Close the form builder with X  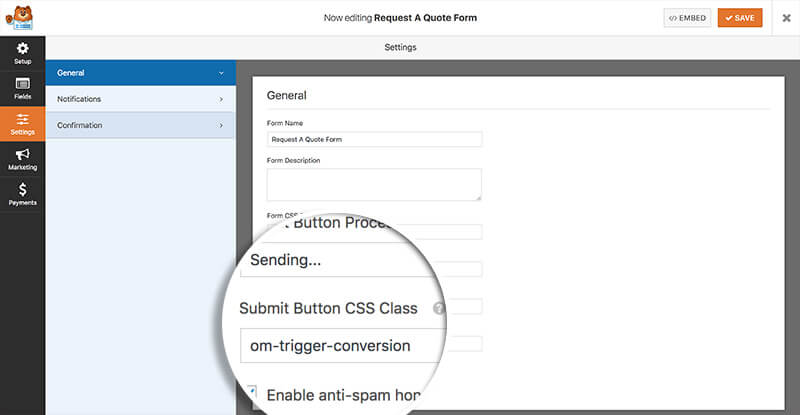point(786,18)
